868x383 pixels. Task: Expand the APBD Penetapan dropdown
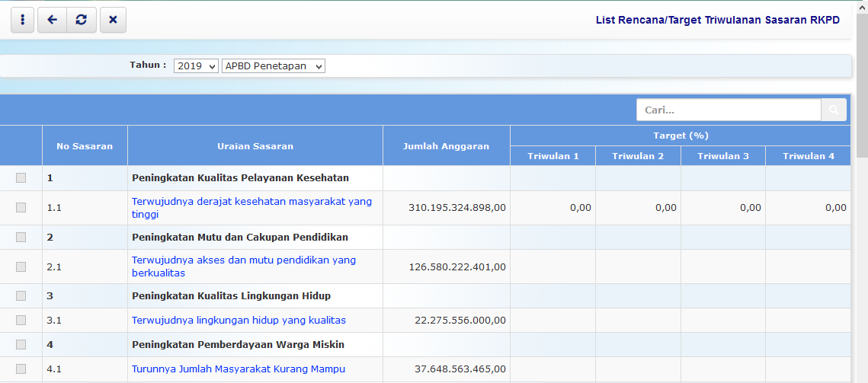tap(274, 66)
